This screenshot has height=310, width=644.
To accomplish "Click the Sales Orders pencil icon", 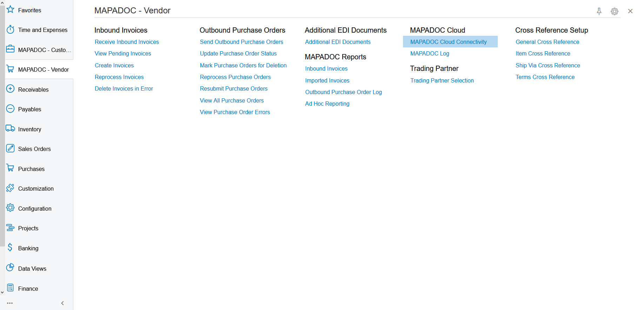I will point(11,148).
